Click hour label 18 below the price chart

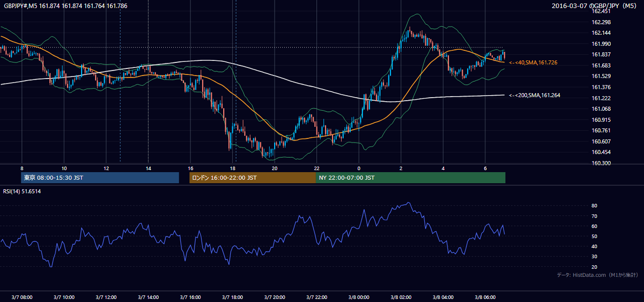[x=232, y=168]
